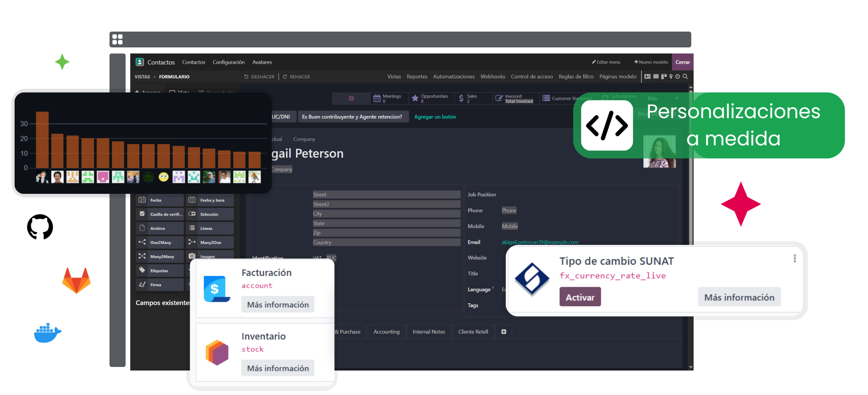Open Reglas de filtro tab
Screen dimensions: 868x395
click(576, 77)
